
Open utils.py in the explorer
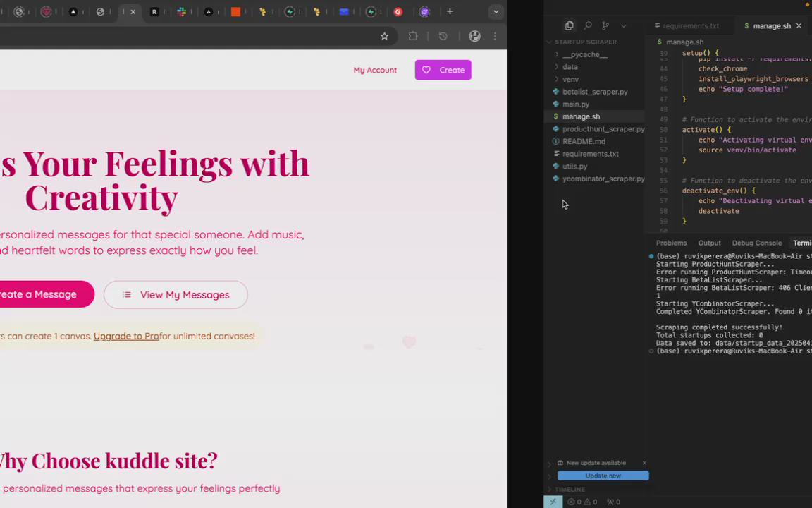point(574,167)
